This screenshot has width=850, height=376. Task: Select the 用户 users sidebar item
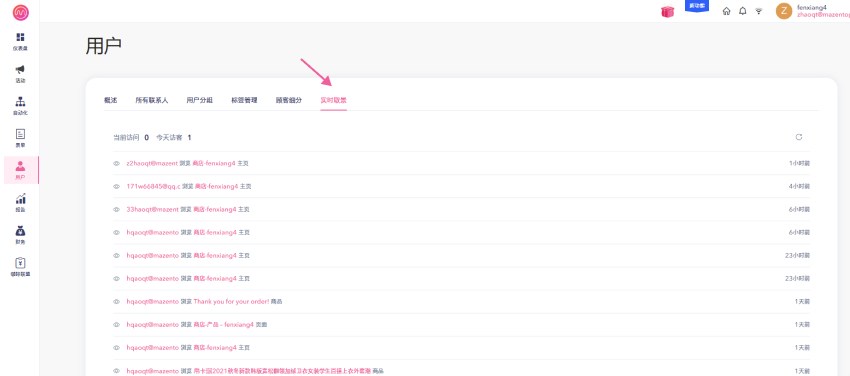[x=20, y=170]
